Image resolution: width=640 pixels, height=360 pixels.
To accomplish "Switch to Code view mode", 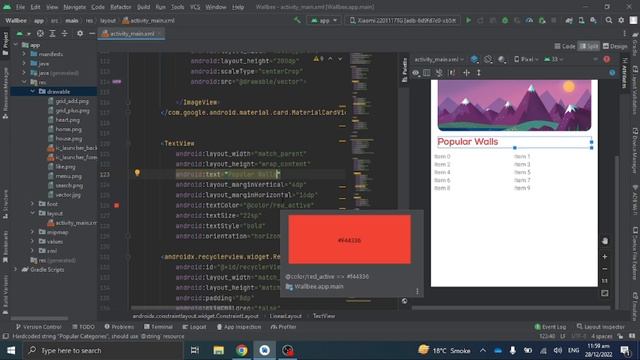I will coord(565,46).
